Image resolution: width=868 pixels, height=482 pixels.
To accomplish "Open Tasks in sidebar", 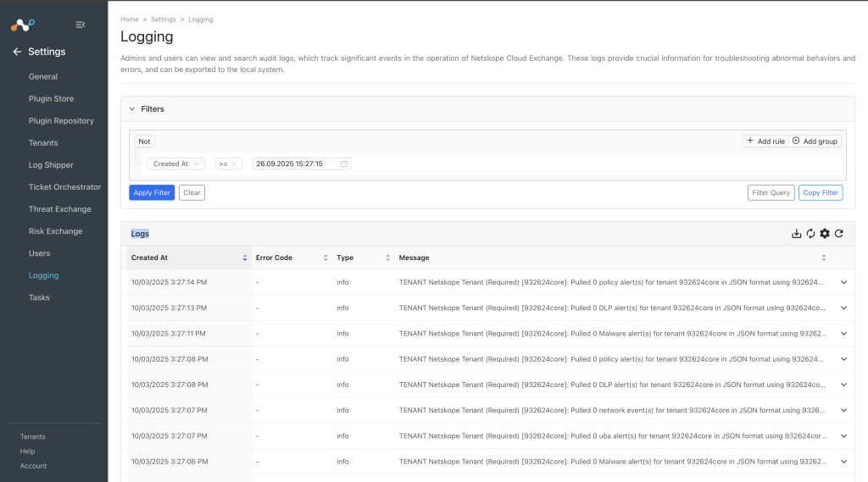I will pyautogui.click(x=39, y=297).
